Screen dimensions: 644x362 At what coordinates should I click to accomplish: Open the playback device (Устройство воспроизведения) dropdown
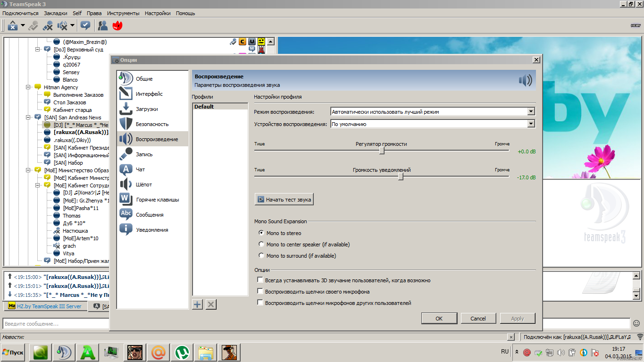(x=433, y=124)
